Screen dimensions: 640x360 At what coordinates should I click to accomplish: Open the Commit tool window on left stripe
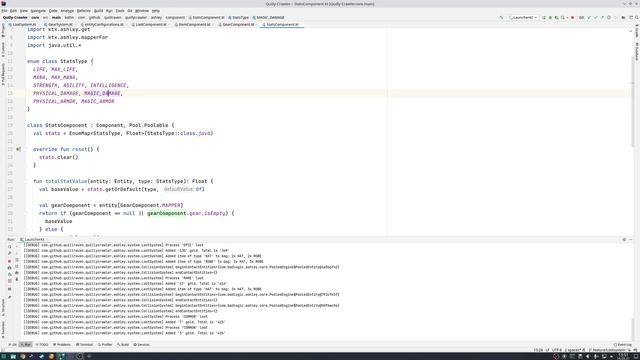coord(3,49)
